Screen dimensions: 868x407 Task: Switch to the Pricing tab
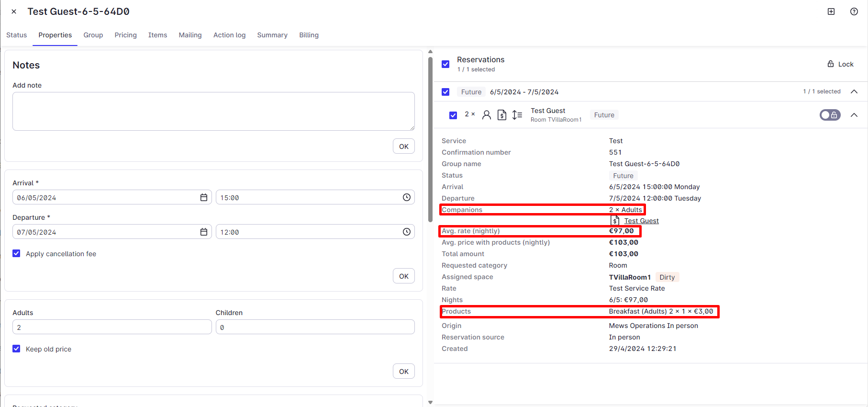pyautogui.click(x=126, y=35)
